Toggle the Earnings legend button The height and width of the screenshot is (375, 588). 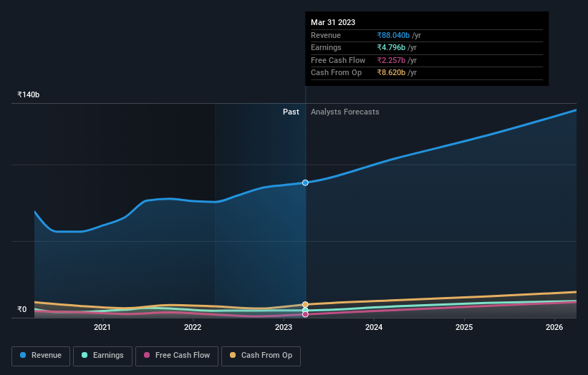point(102,356)
